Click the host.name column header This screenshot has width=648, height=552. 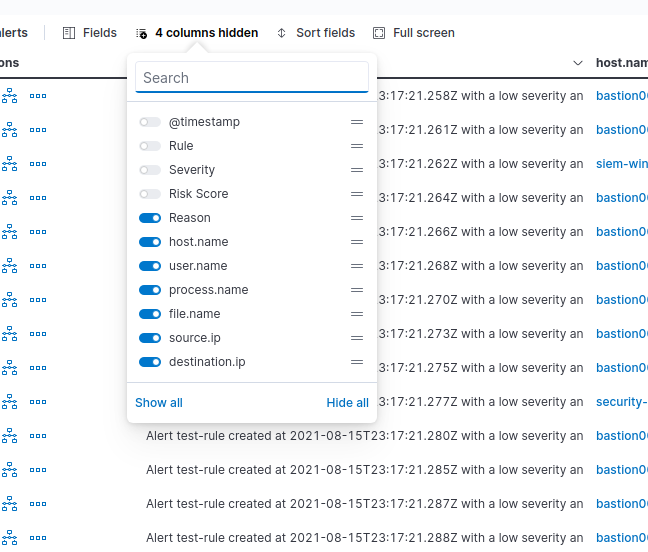tap(622, 63)
